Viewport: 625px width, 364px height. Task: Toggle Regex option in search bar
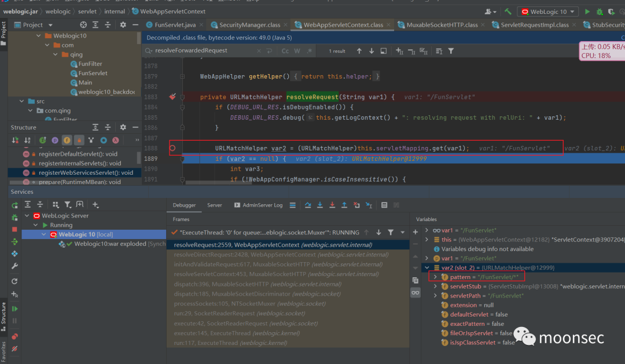309,51
